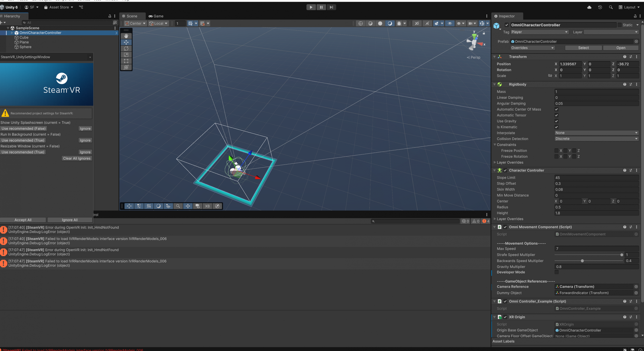Image resolution: width=644 pixels, height=351 pixels.
Task: Expand OmniCharacterController in the Hierarchy
Action: click(x=12, y=33)
